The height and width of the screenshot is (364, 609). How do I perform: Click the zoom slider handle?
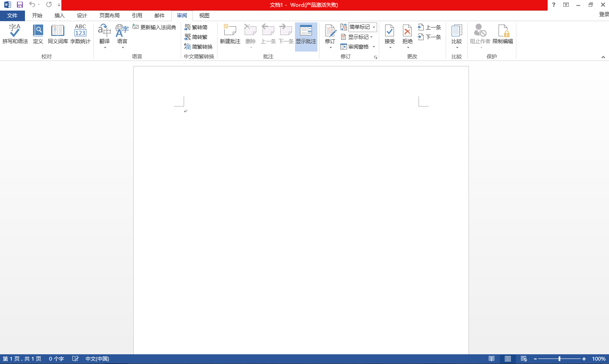pyautogui.click(x=559, y=359)
